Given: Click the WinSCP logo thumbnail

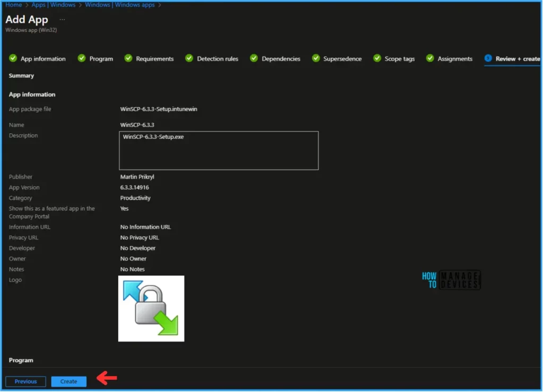Looking at the screenshot, I should (x=151, y=309).
